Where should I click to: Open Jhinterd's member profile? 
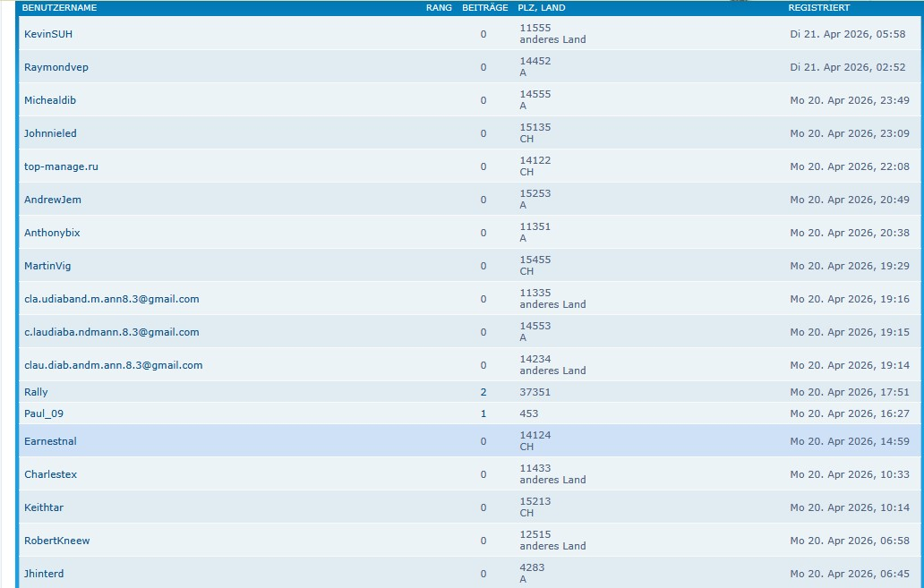pyautogui.click(x=44, y=574)
